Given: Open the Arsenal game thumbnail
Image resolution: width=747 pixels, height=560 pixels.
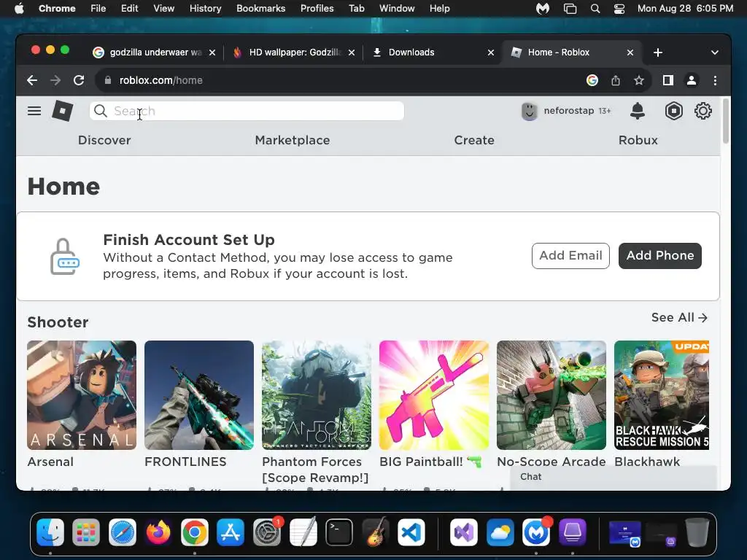Looking at the screenshot, I should pyautogui.click(x=82, y=395).
